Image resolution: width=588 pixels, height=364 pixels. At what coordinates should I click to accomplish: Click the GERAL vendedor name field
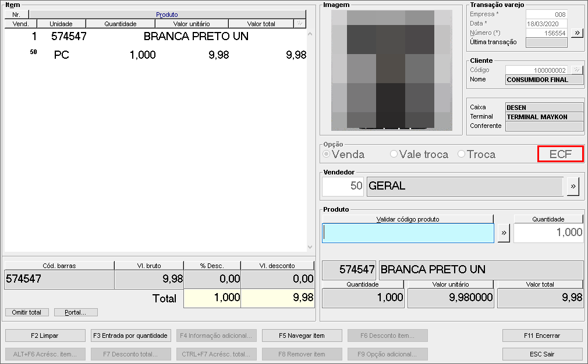(x=465, y=186)
